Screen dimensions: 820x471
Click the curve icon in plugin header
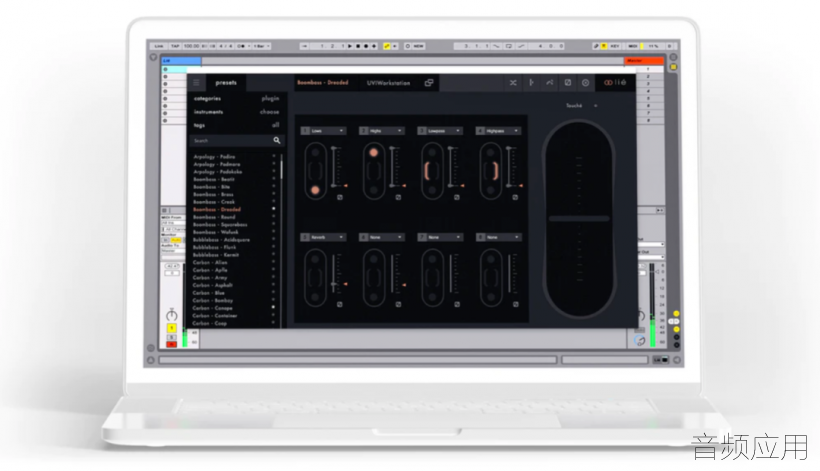(x=550, y=83)
